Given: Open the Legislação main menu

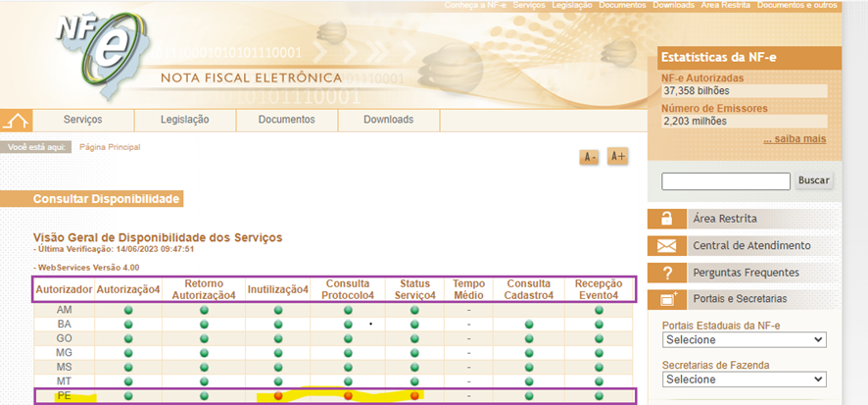Looking at the screenshot, I should (185, 120).
